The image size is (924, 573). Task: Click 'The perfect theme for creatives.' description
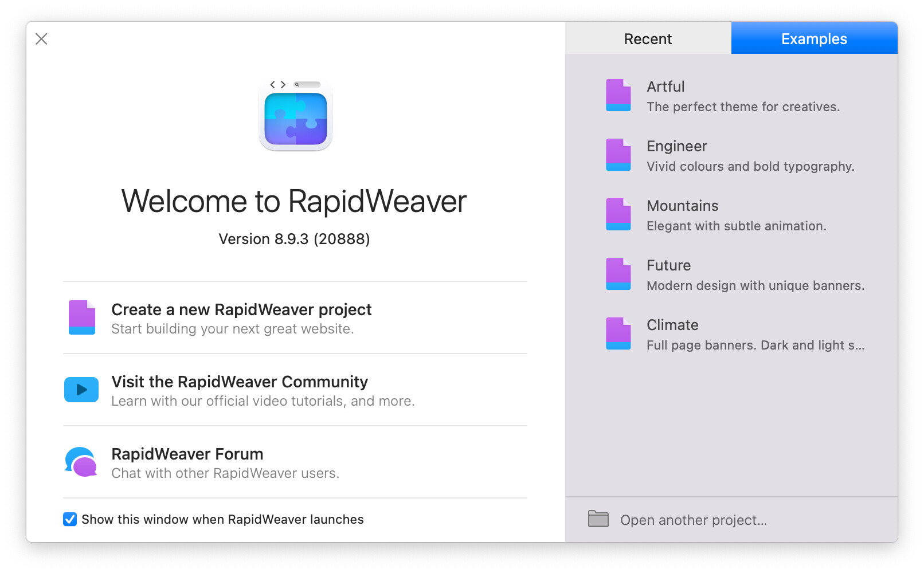pos(743,107)
